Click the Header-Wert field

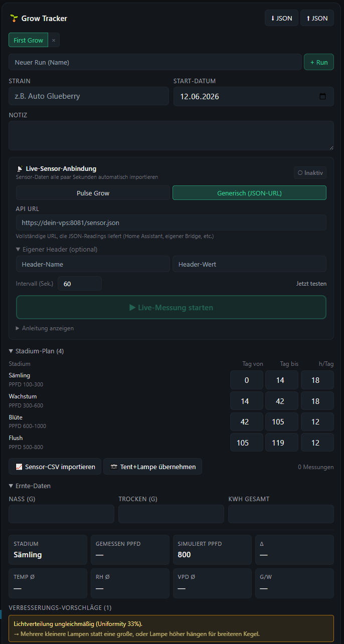click(249, 264)
